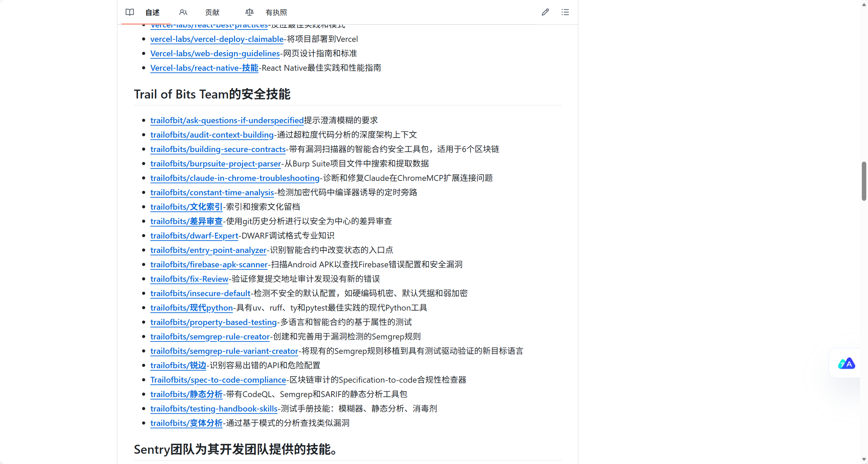Open trailofbits/testing-handbook-skills link

click(x=213, y=409)
